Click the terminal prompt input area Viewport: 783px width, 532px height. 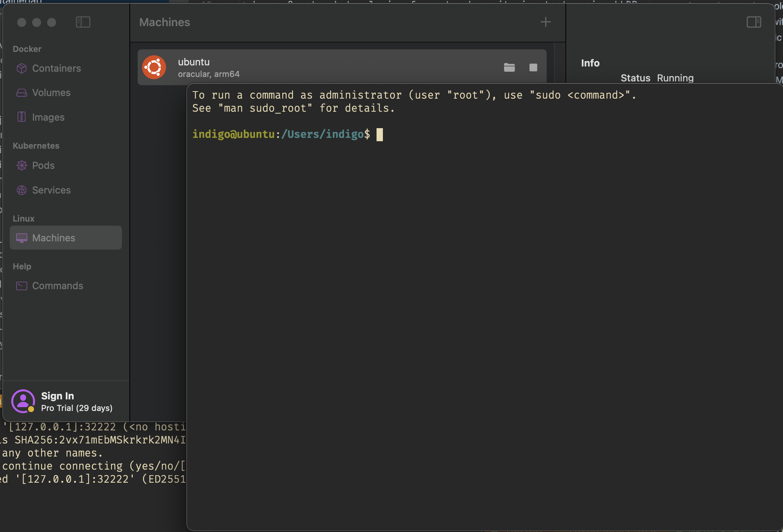[x=380, y=134]
